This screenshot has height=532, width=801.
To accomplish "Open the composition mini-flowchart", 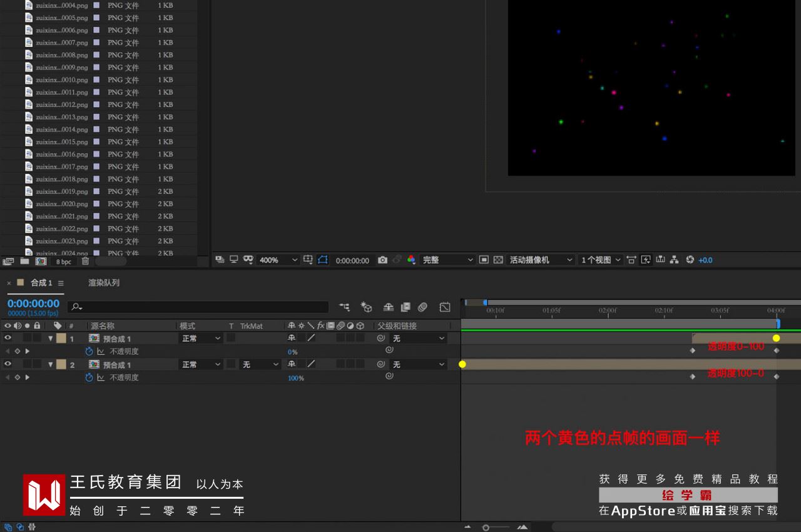I will coord(344,307).
